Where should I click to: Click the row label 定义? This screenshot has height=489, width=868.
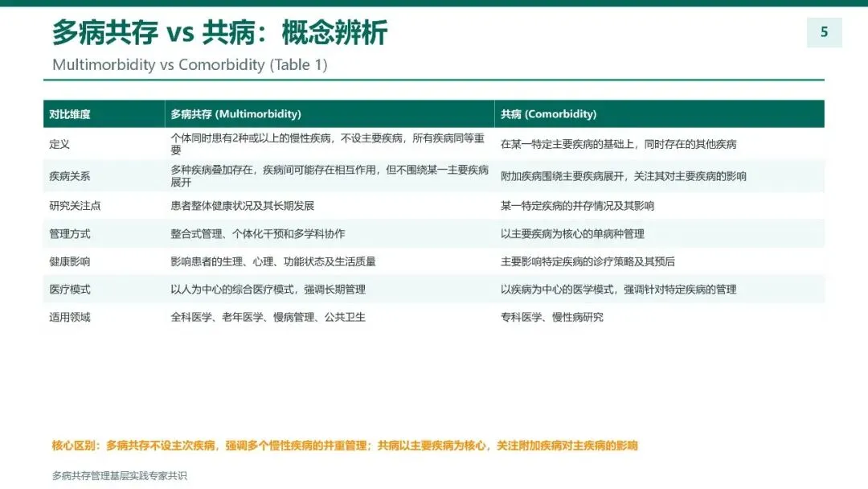tap(59, 144)
